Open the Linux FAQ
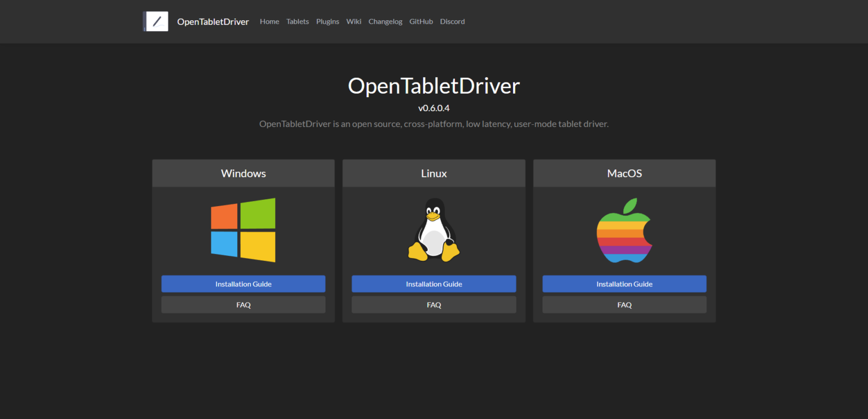 click(x=433, y=304)
